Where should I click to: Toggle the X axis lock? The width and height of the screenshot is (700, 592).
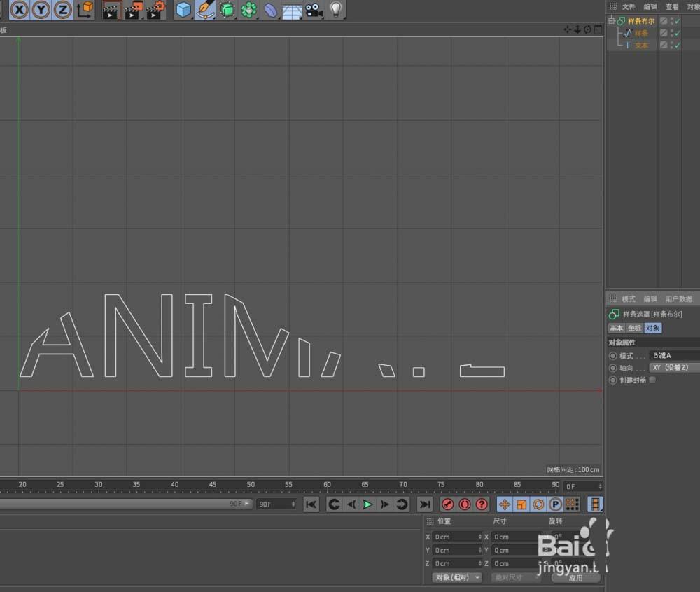point(20,10)
